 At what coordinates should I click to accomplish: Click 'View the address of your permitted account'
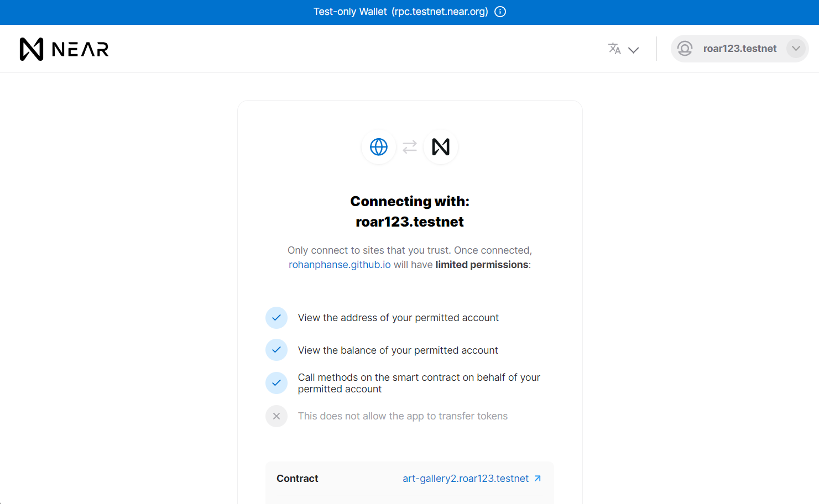398,318
